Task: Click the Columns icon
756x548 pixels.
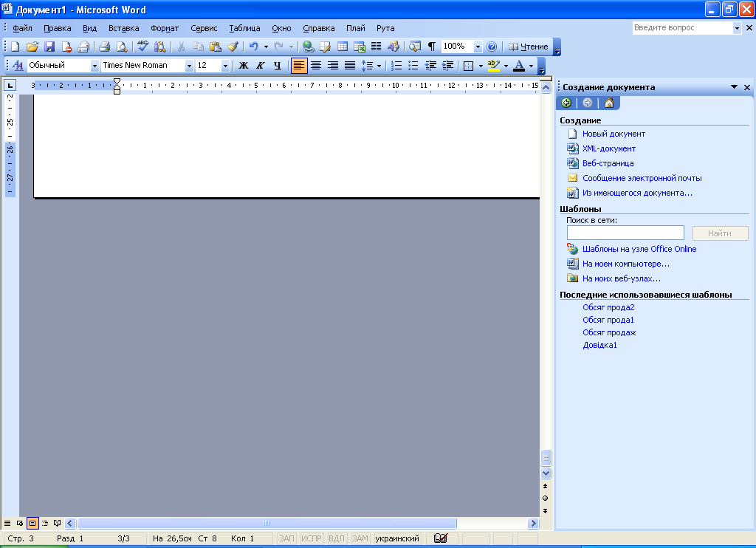Action: coord(376,47)
